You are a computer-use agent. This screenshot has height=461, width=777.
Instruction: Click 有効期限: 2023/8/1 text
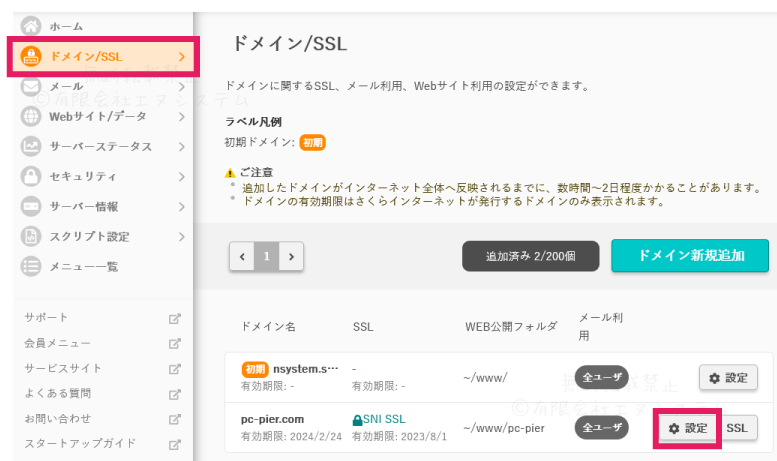(399, 437)
